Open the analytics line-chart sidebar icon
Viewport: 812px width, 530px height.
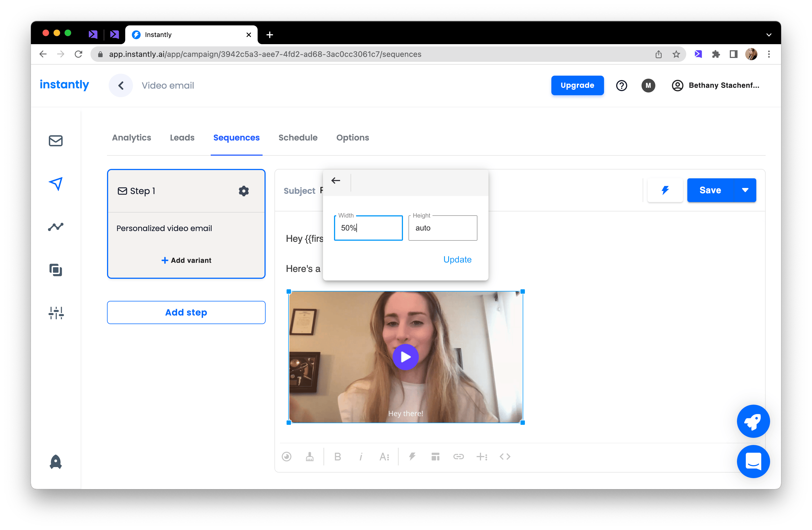(56, 227)
